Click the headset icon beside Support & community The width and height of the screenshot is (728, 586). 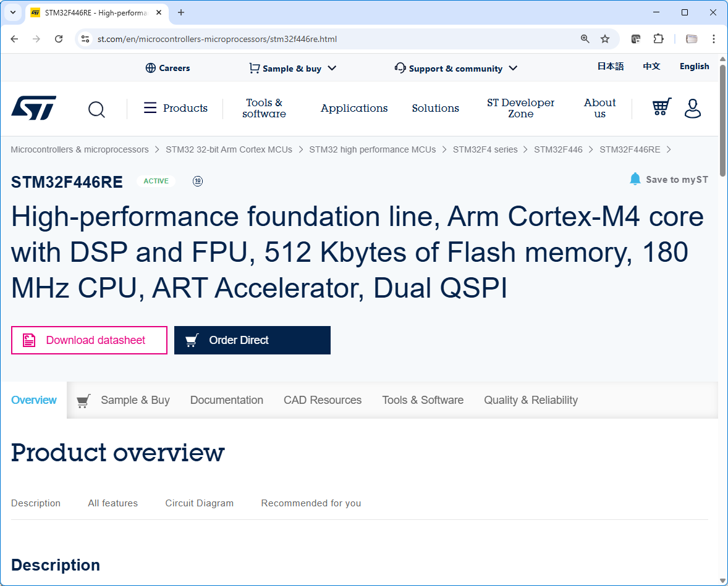point(400,68)
